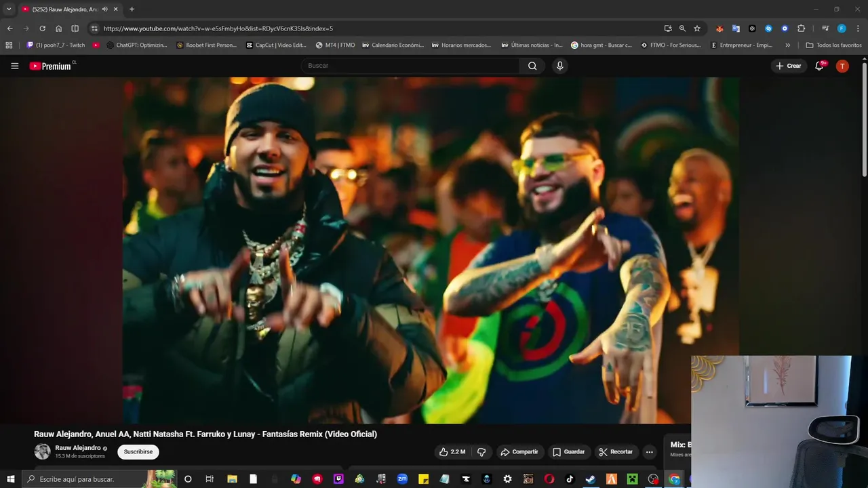This screenshot has height=488, width=868.
Task: Go to browser home page
Action: 58,28
